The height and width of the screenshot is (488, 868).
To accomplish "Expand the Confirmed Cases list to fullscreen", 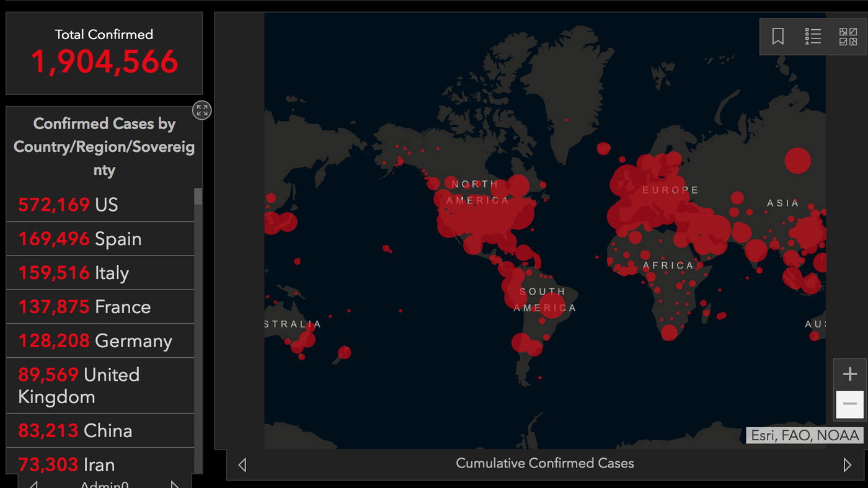I will click(x=201, y=110).
